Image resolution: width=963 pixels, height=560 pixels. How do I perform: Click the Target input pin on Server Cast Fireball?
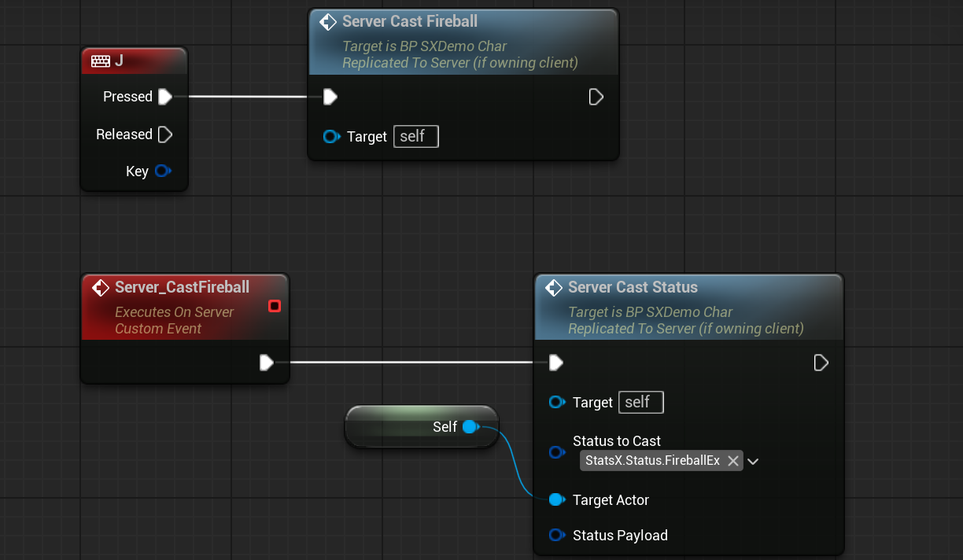click(x=330, y=136)
